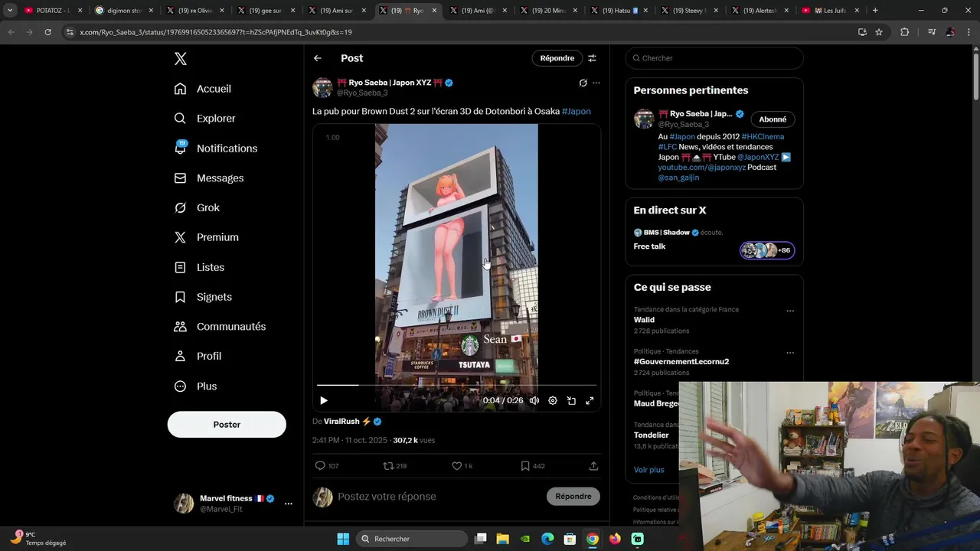Share the post via upload icon
980x551 pixels.
tap(593, 465)
